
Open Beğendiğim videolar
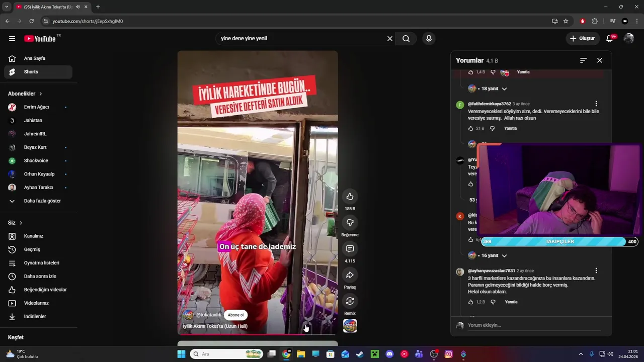point(38,290)
